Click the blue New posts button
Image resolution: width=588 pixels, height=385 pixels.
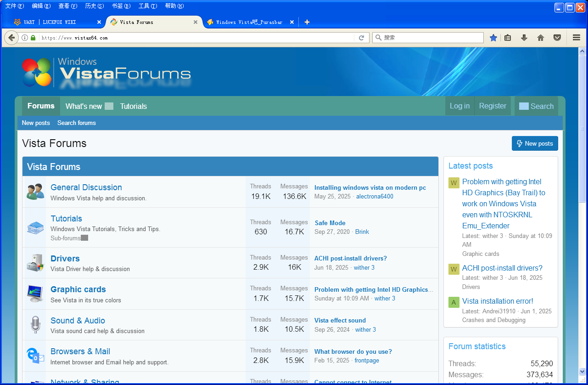pos(535,143)
